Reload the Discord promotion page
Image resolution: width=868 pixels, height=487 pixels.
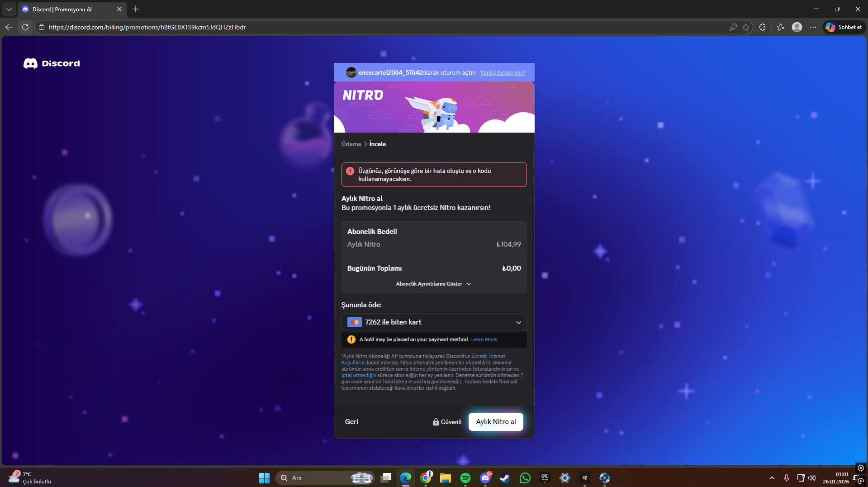[x=25, y=27]
